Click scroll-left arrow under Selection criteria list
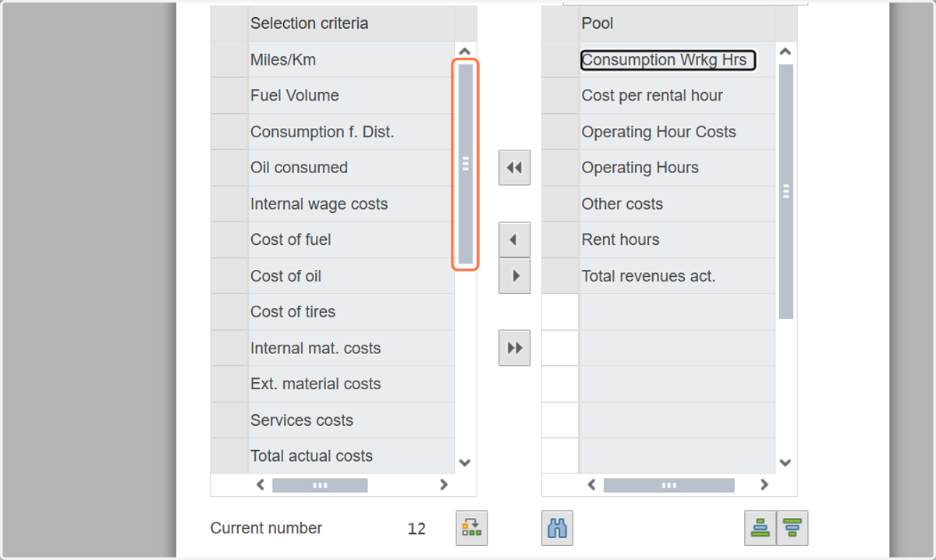This screenshot has width=936, height=560. pos(261,484)
